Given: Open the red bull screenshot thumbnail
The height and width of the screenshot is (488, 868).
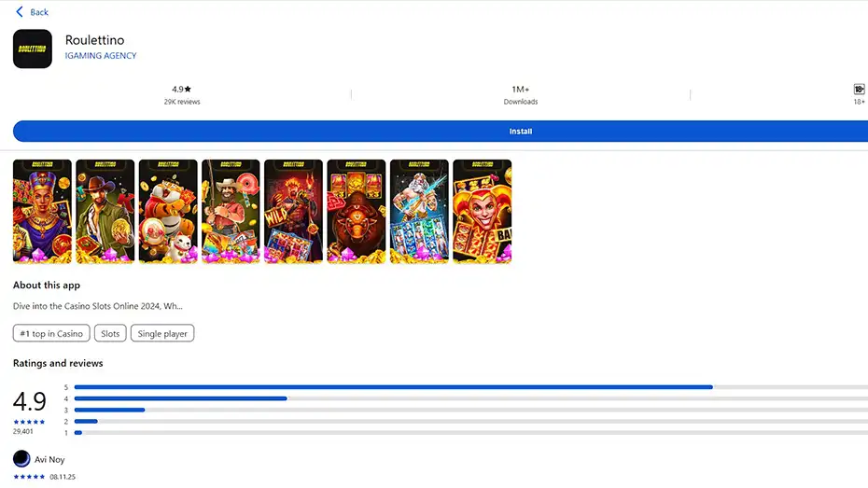Looking at the screenshot, I should [357, 212].
